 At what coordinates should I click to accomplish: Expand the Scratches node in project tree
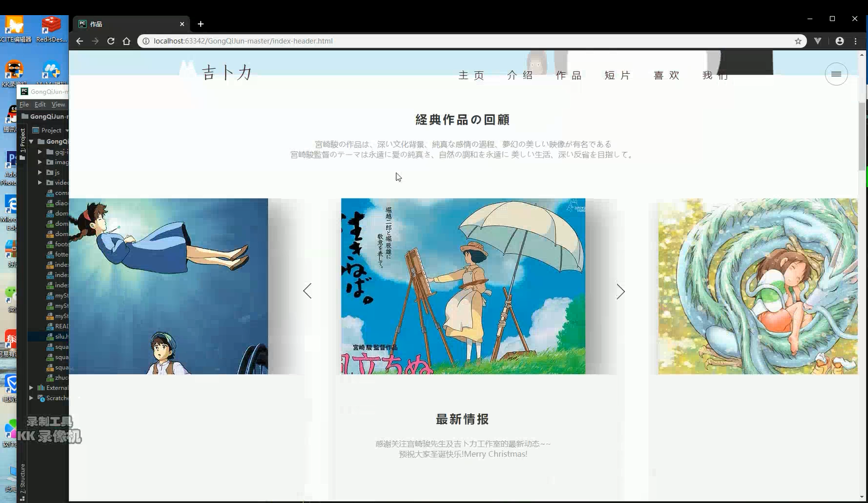[31, 398]
